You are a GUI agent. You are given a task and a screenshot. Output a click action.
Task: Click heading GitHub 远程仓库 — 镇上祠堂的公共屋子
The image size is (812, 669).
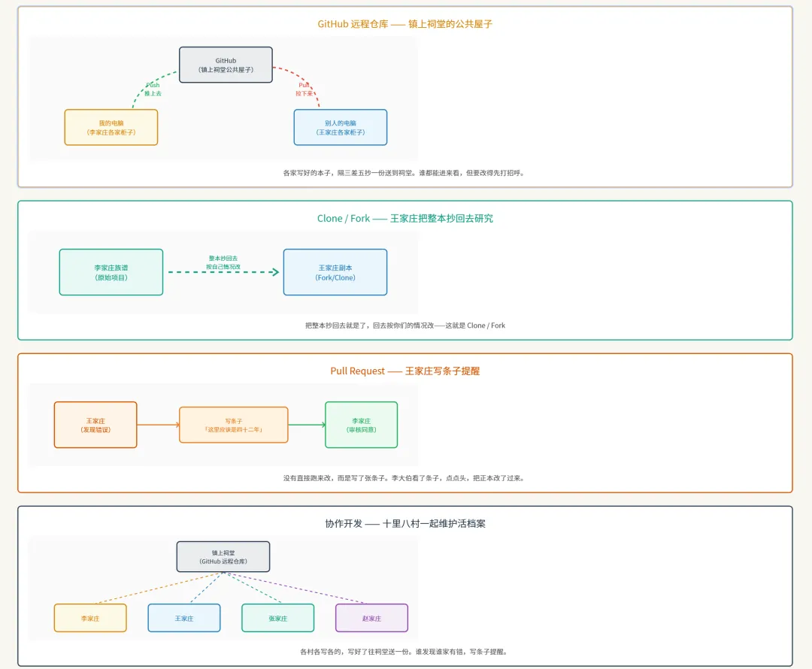pos(405,24)
